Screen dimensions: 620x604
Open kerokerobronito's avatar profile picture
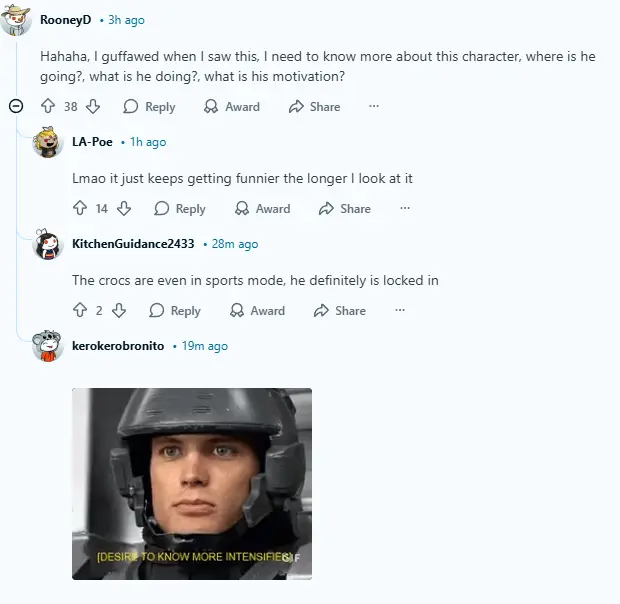(47, 346)
